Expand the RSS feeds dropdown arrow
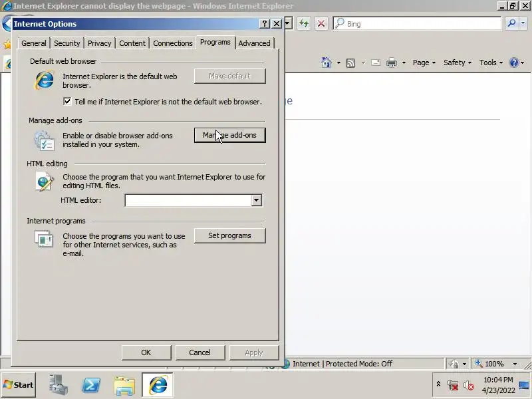532x399 pixels. point(363,63)
